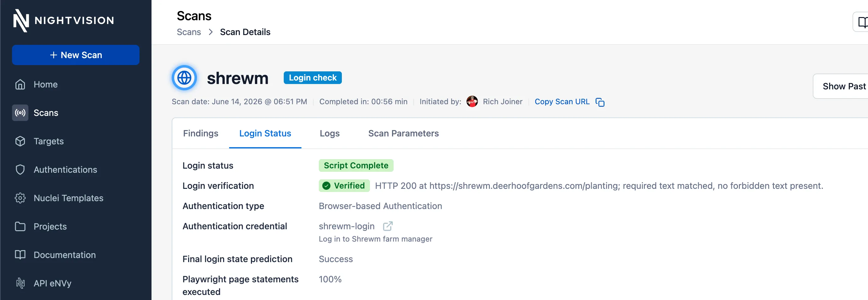This screenshot has height=300, width=868.
Task: Open the shrewm-login credential link
Action: click(x=346, y=226)
